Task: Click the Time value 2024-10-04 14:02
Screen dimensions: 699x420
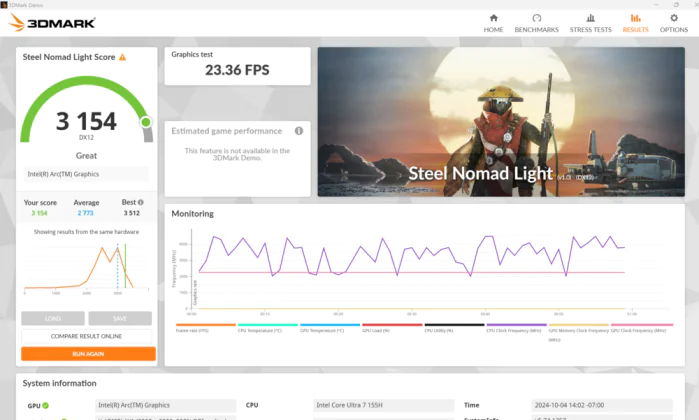Action: pyautogui.click(x=602, y=405)
